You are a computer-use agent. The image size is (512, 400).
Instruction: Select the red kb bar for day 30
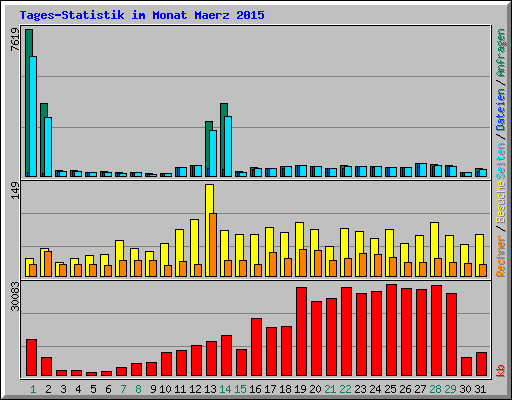point(467,367)
